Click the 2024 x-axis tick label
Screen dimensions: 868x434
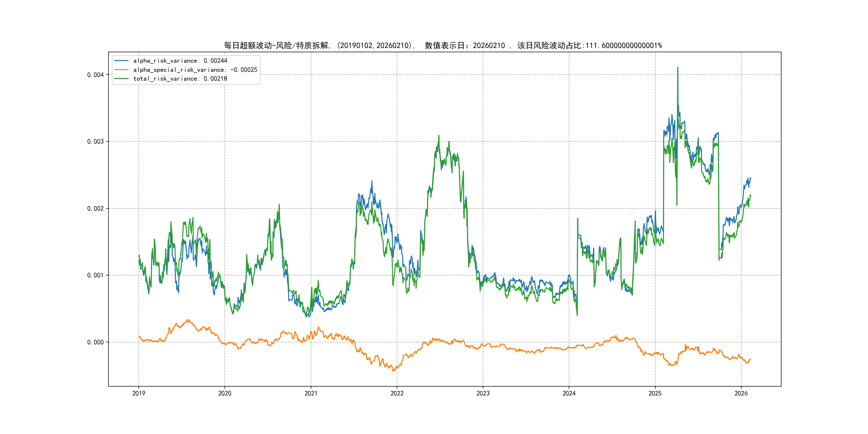point(569,393)
